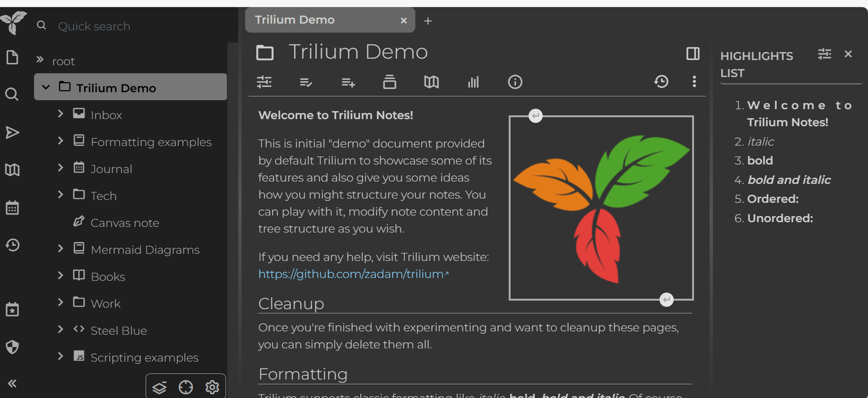
Task: Click the folder icon beside note title
Action: point(265,52)
